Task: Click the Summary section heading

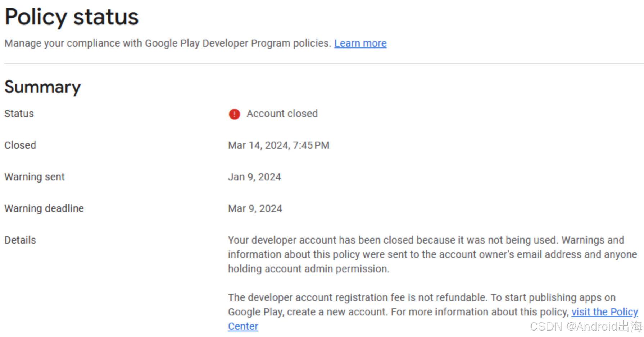Action: point(42,87)
